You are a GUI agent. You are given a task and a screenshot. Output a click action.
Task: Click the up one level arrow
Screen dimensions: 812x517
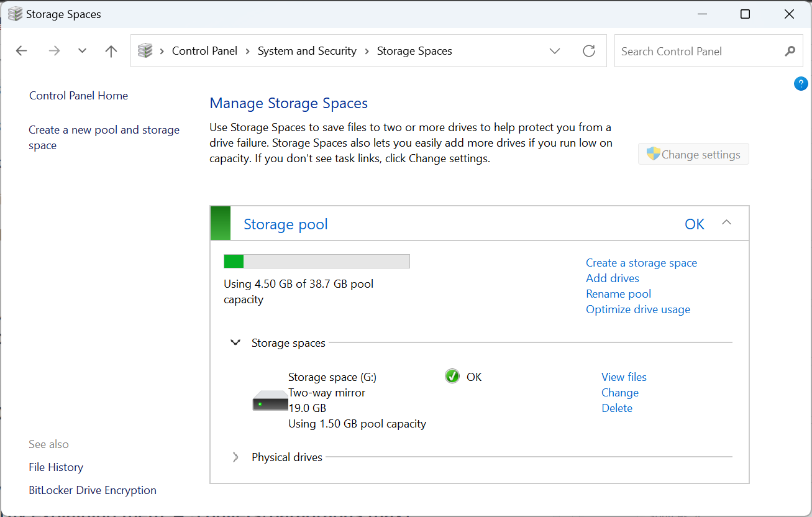[111, 51]
